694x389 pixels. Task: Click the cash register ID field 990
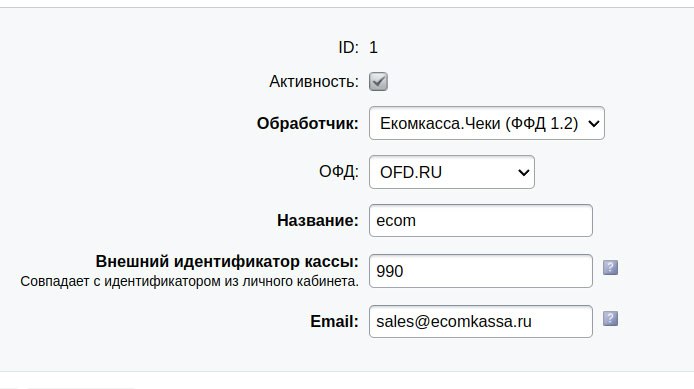click(481, 271)
